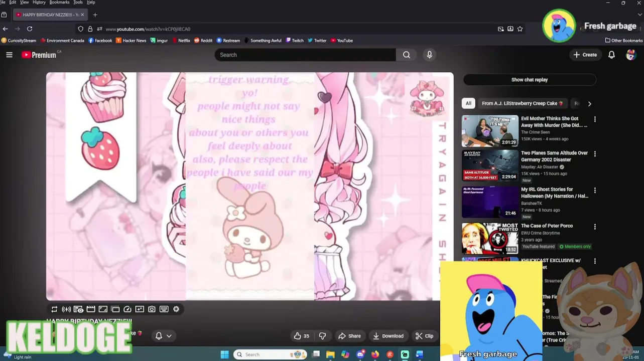Click the dashed-frame icon under the video
This screenshot has height=361, width=644.
click(115, 309)
